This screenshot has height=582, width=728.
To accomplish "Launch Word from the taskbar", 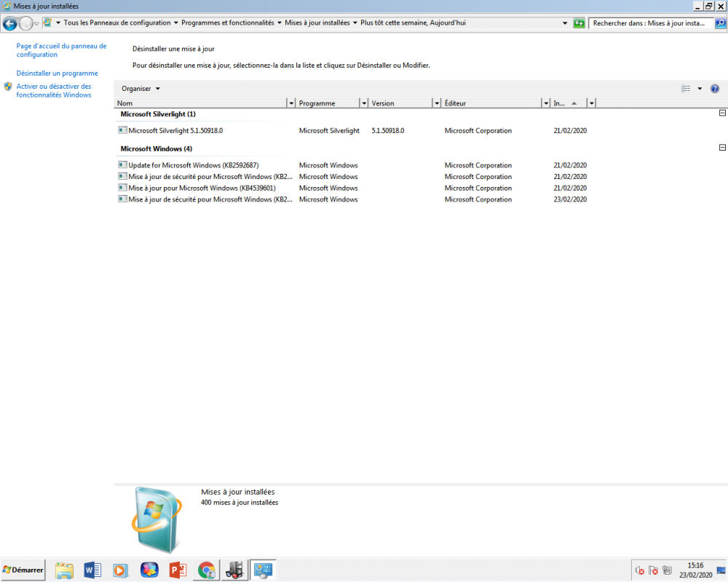I will [x=93, y=570].
